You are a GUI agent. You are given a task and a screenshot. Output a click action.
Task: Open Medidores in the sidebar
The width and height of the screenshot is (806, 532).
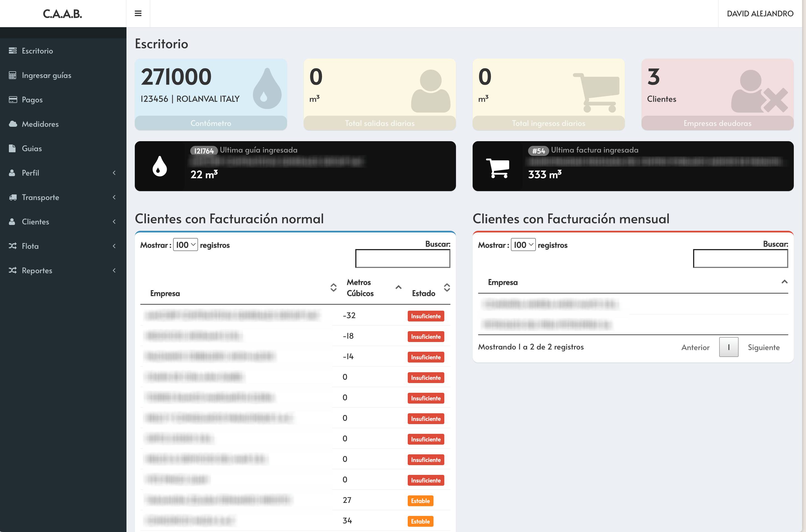click(x=63, y=124)
